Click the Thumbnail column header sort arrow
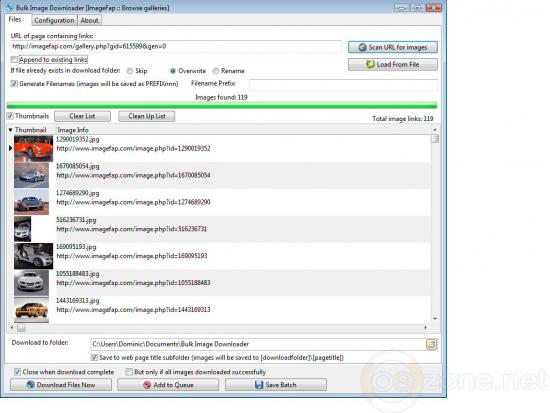 click(11, 130)
